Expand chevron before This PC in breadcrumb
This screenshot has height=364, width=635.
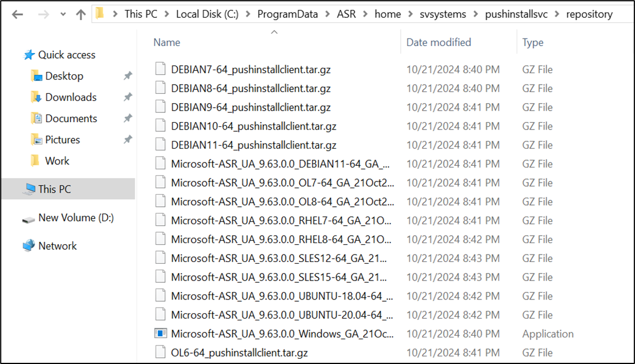pyautogui.click(x=115, y=14)
